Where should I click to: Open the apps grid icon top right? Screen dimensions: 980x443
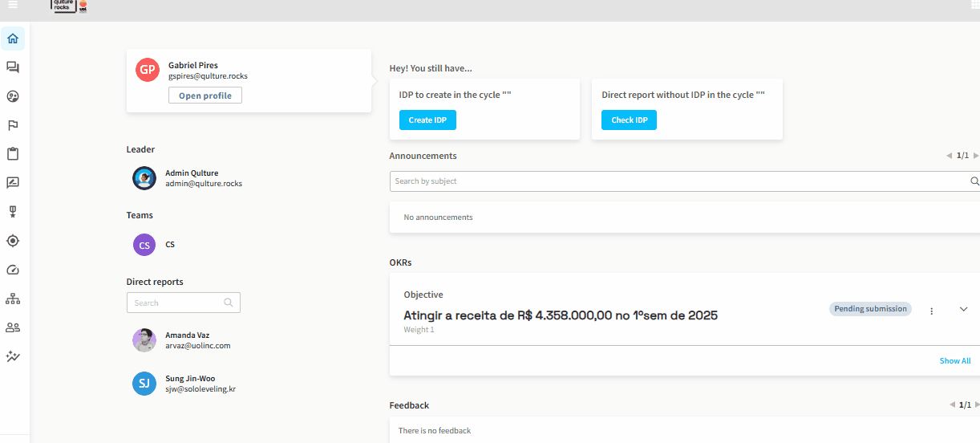click(975, 5)
